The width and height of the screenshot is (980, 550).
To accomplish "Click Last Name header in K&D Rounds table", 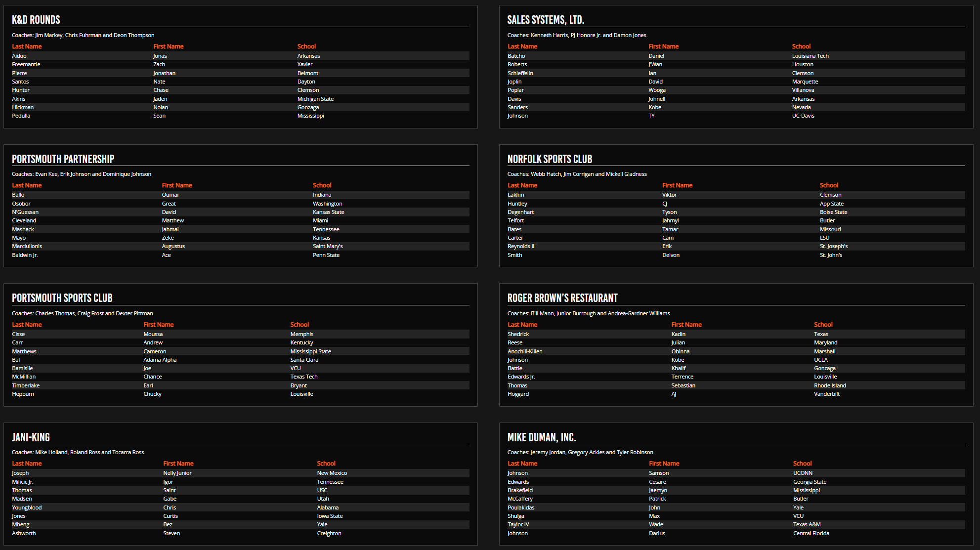I will coord(27,46).
